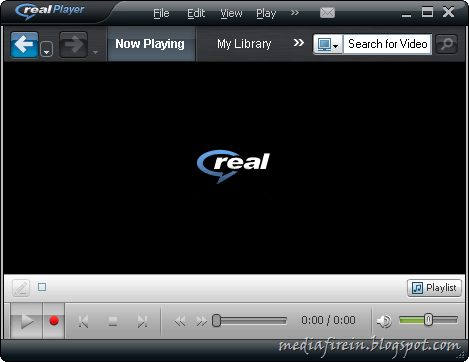Switch to the My Library tab
This screenshot has width=469, height=362.
[244, 44]
